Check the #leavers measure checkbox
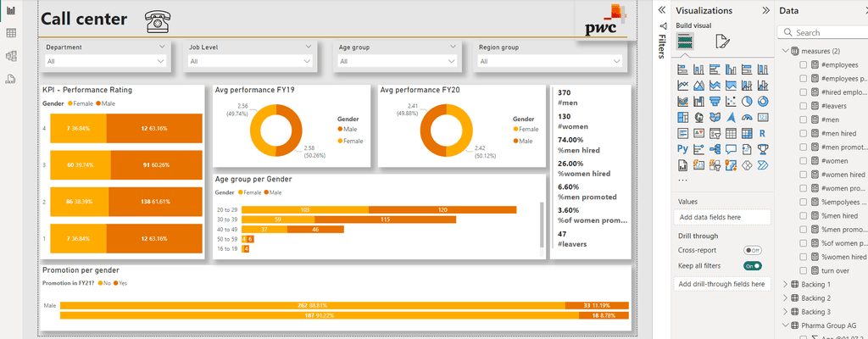The width and height of the screenshot is (868, 339). (x=803, y=106)
